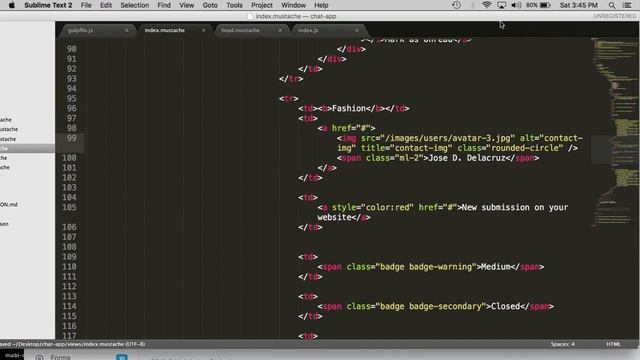Image resolution: width=640 pixels, height=360 pixels.
Task: Open Notification Center list icon
Action: tap(627, 5)
